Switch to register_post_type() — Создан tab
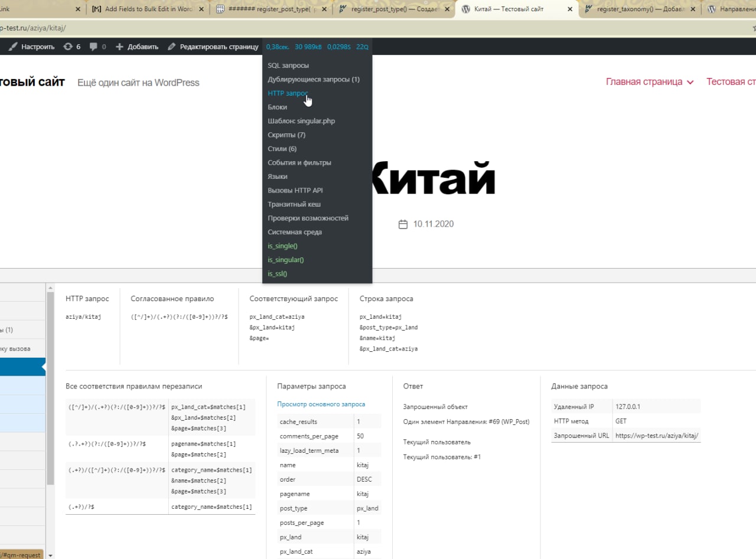The width and height of the screenshot is (756, 559). coord(394,9)
